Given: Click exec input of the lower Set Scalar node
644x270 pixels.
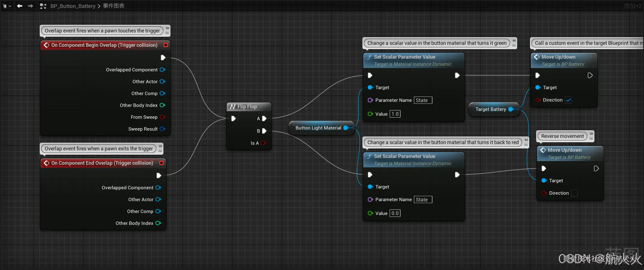Looking at the screenshot, I should click(x=370, y=175).
